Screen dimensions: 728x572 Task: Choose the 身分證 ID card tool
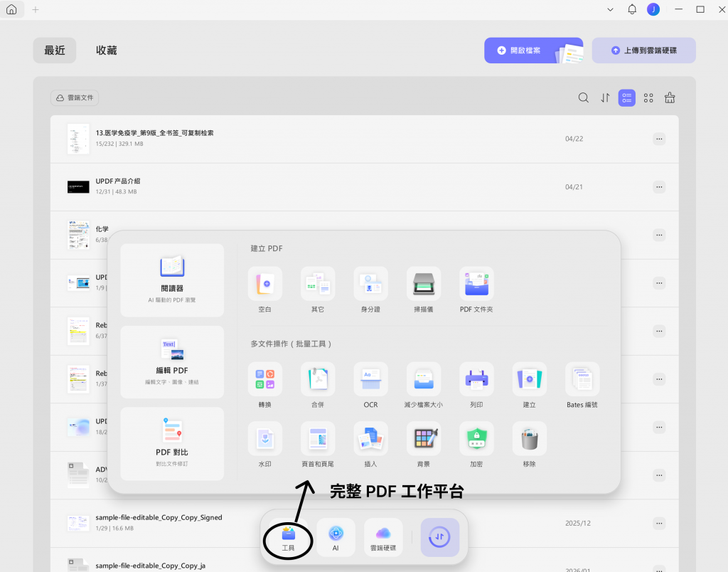[x=370, y=283]
